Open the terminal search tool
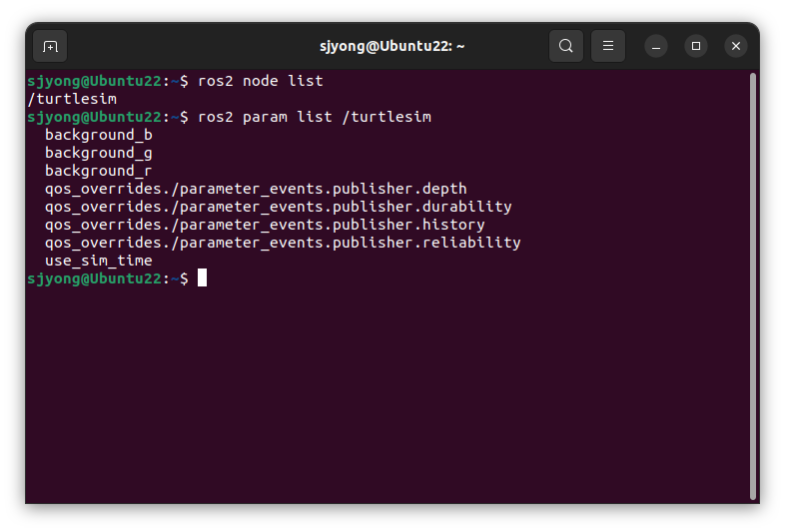Screen dimensions: 785x532 tap(565, 46)
